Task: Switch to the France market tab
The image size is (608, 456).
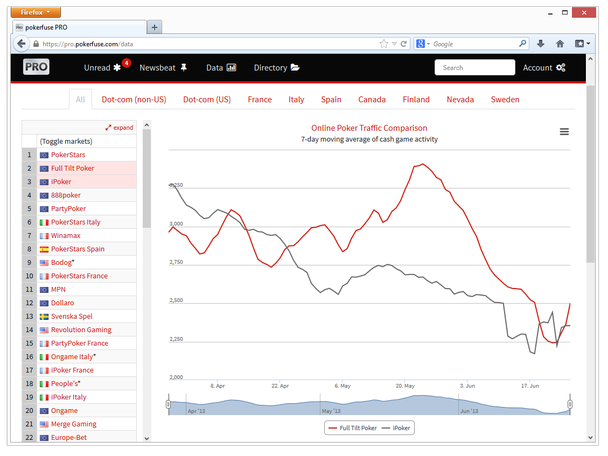Action: 259,100
